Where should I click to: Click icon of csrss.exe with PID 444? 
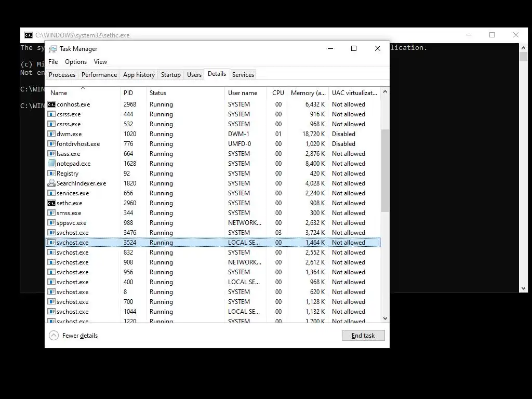(x=51, y=114)
